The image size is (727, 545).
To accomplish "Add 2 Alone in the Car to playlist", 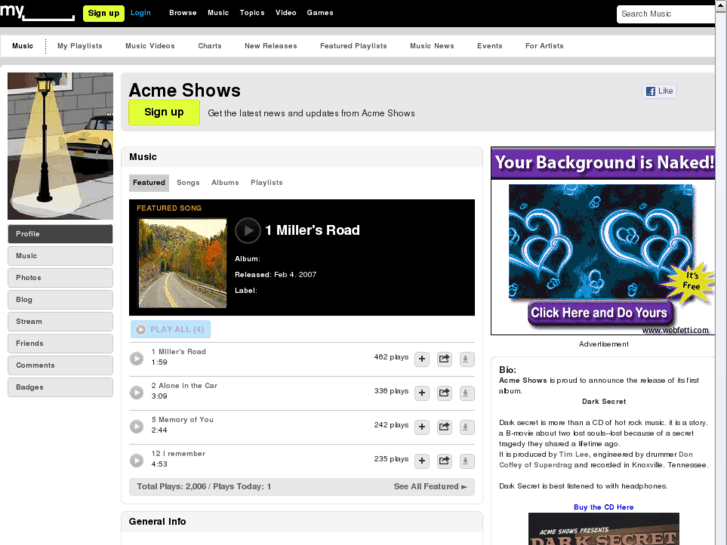I will point(422,393).
